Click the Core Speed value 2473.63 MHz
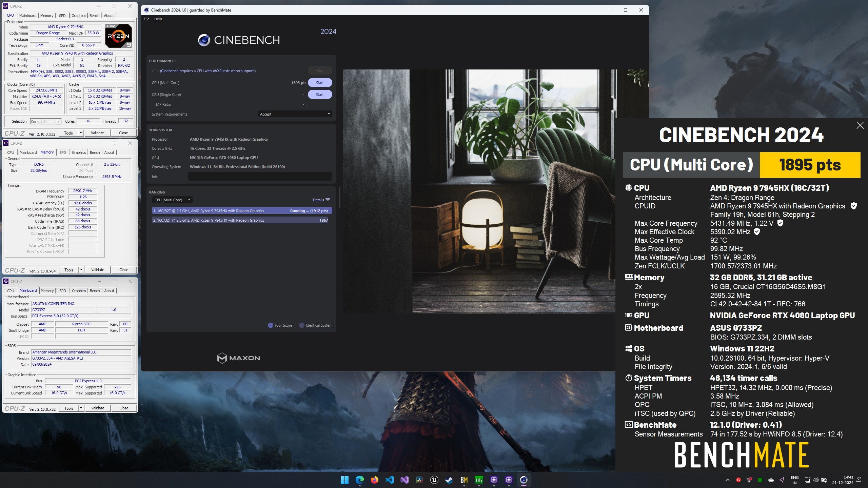Image resolution: width=868 pixels, height=488 pixels. (46, 90)
